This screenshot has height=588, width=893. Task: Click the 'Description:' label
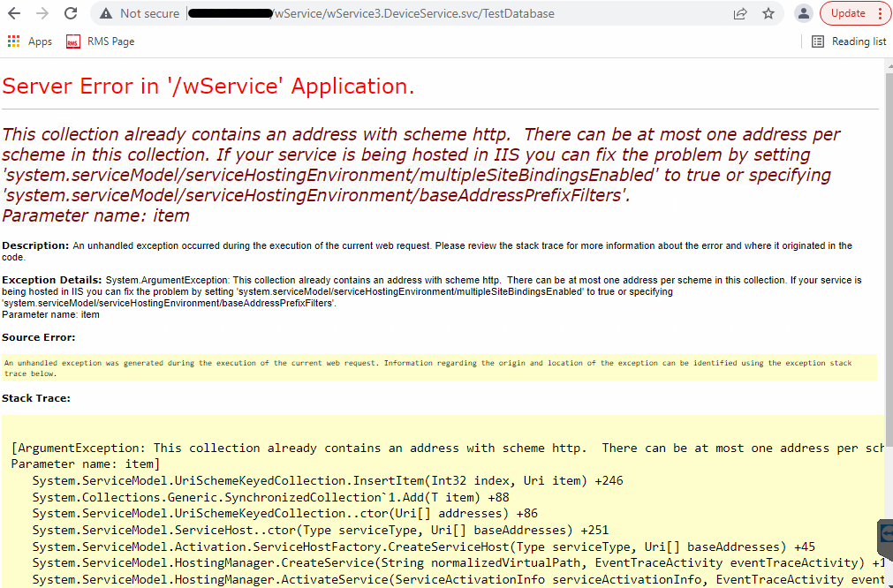click(x=35, y=246)
